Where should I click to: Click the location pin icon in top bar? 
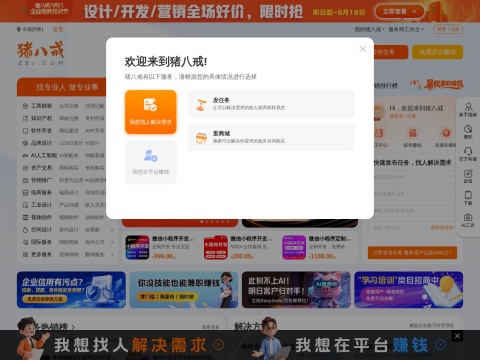click(x=19, y=29)
